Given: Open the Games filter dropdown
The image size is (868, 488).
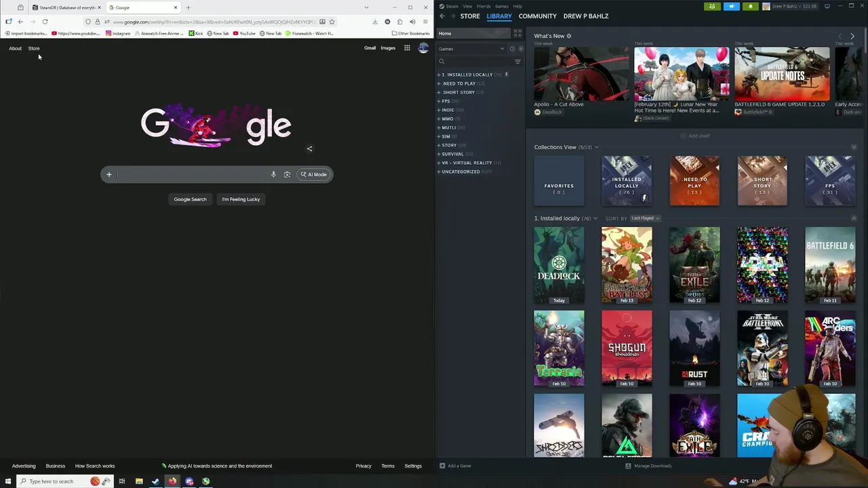Looking at the screenshot, I should coord(471,49).
